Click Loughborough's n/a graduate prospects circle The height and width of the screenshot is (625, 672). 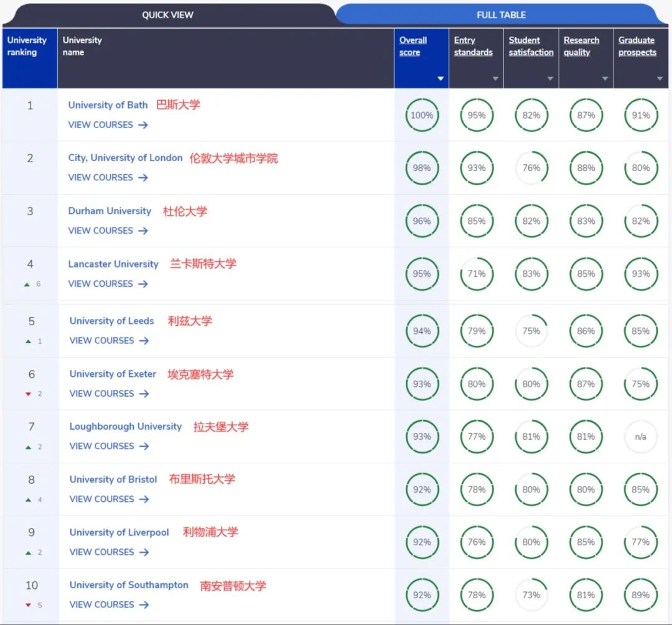[641, 437]
